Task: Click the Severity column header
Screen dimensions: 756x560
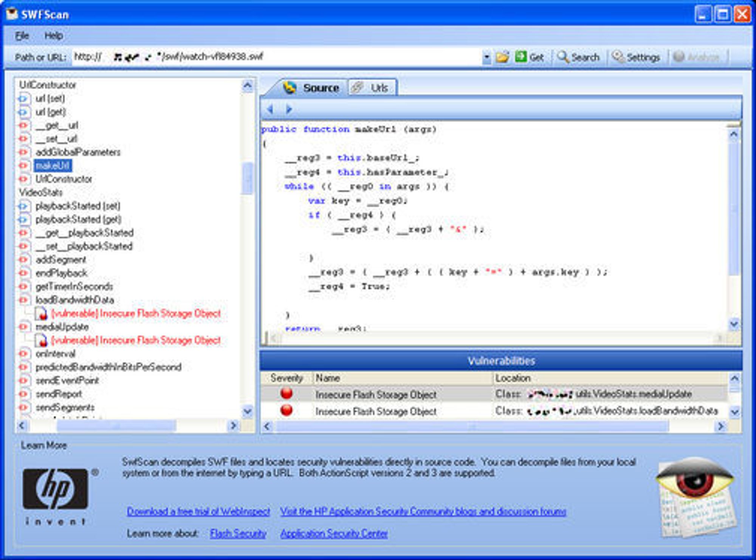Action: click(x=287, y=378)
